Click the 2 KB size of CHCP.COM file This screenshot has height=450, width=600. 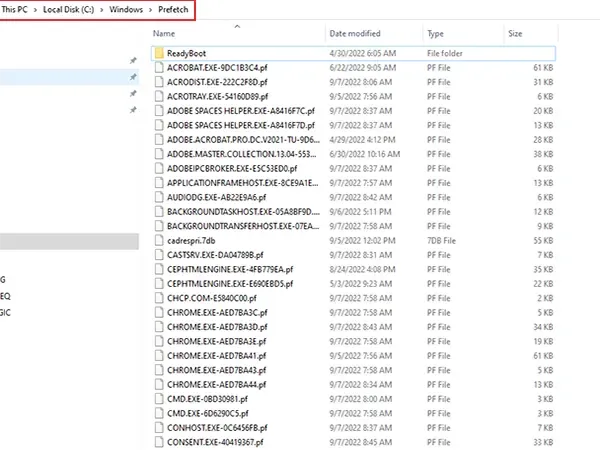(545, 298)
